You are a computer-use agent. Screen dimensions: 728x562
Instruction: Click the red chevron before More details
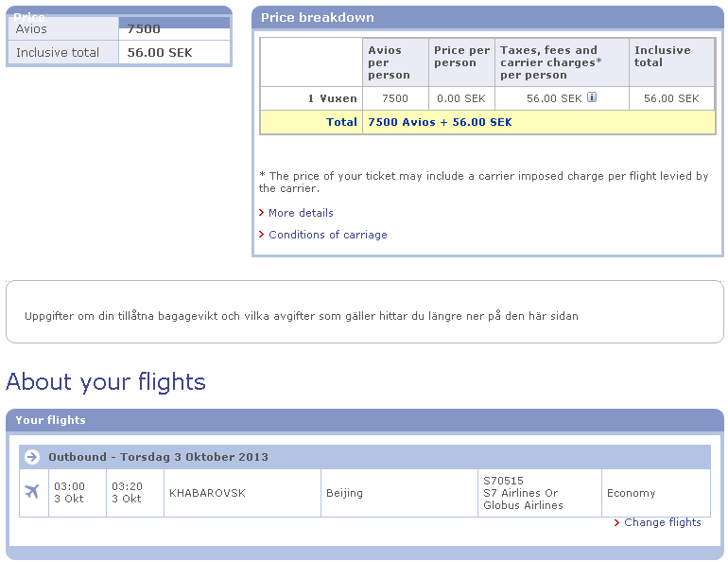(262, 213)
